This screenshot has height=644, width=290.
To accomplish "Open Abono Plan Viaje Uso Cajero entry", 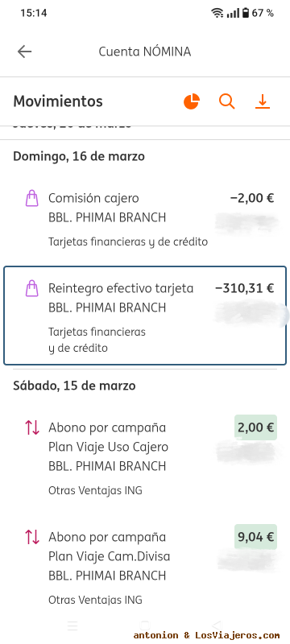I will coord(145,458).
